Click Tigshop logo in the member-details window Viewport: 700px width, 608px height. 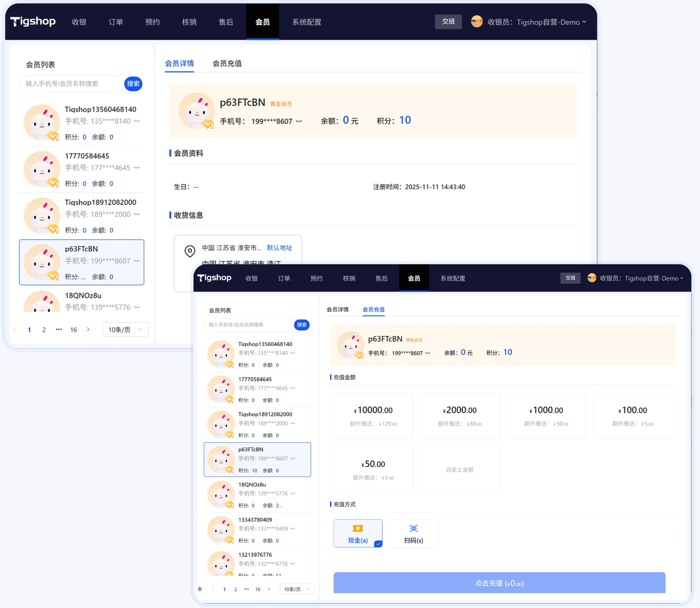33,21
